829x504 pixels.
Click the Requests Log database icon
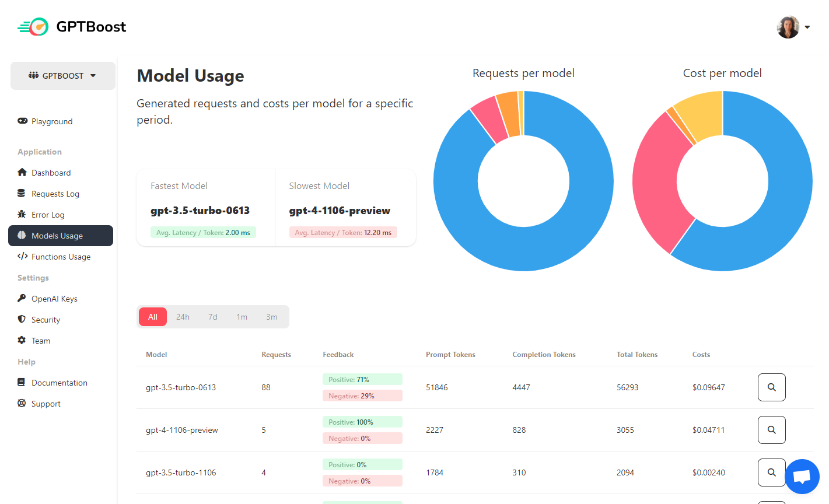(x=22, y=193)
